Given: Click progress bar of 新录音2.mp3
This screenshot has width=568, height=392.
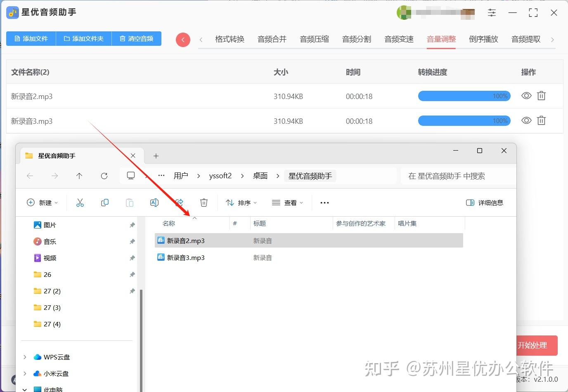Looking at the screenshot, I should click(x=464, y=96).
